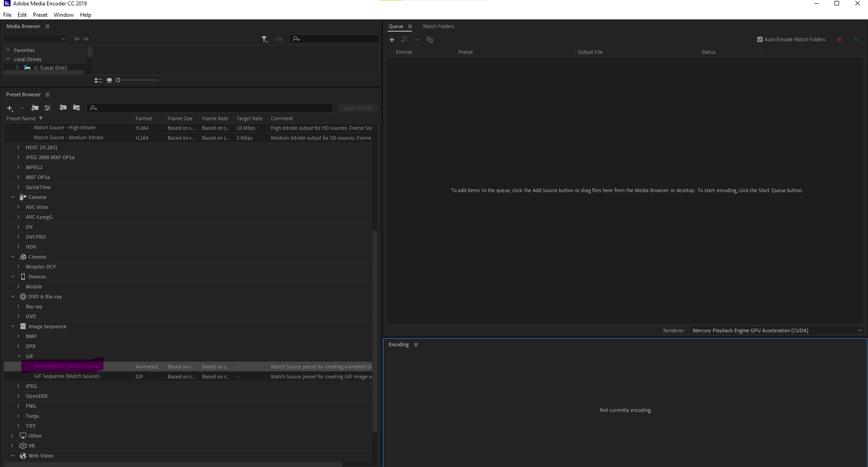This screenshot has height=467, width=868.
Task: Collapse the GIF preset group
Action: [x=19, y=356]
